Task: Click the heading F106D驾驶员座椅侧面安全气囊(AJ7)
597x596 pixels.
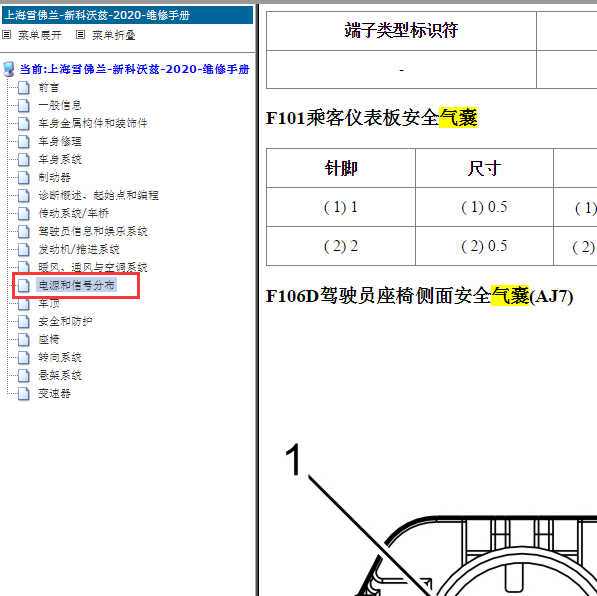Action: [x=419, y=296]
